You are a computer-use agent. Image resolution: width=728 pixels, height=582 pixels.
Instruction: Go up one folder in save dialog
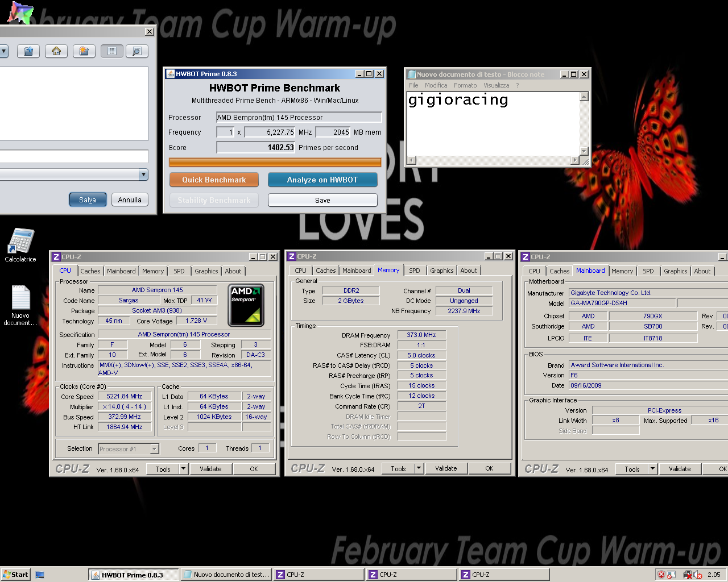coord(28,51)
